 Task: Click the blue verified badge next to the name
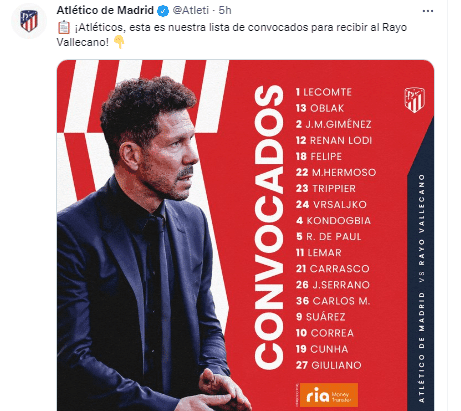click(x=163, y=11)
